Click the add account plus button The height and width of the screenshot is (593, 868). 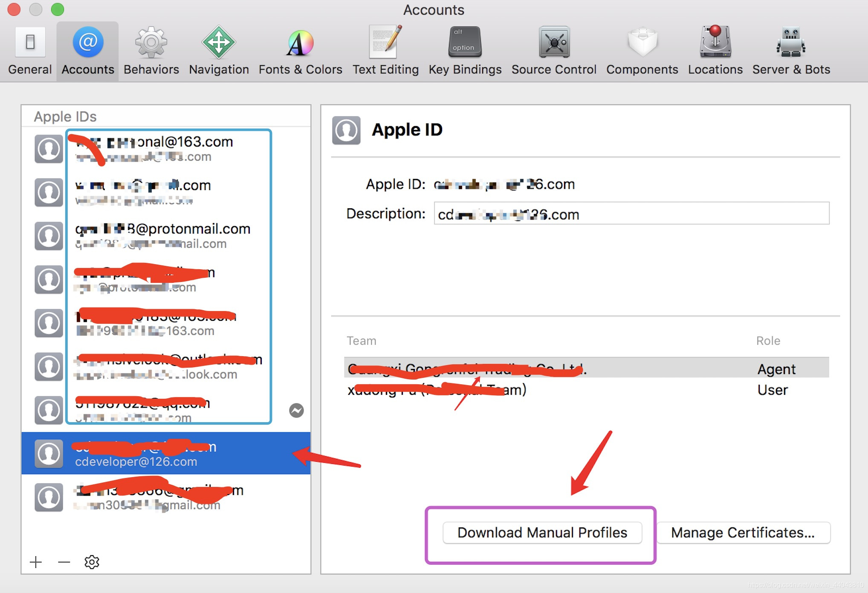36,562
